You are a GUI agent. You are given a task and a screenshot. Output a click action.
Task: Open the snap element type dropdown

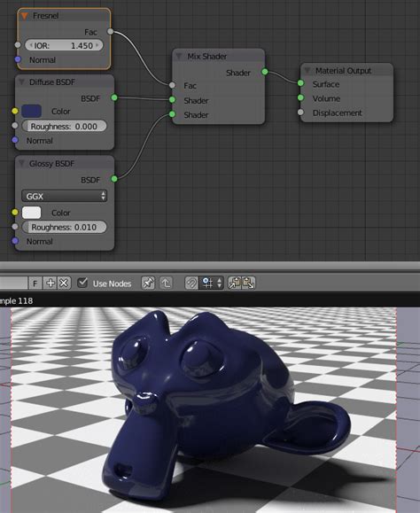(x=212, y=283)
